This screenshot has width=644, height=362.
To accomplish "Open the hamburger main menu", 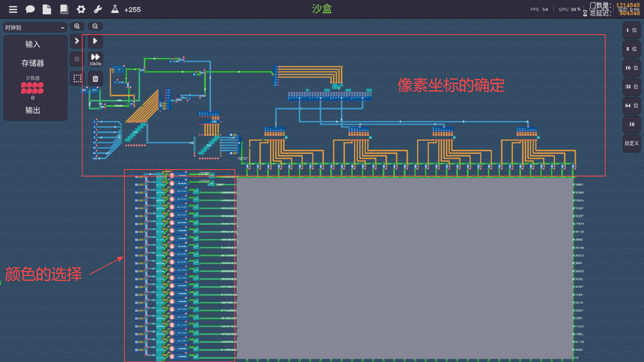I will click(x=13, y=10).
